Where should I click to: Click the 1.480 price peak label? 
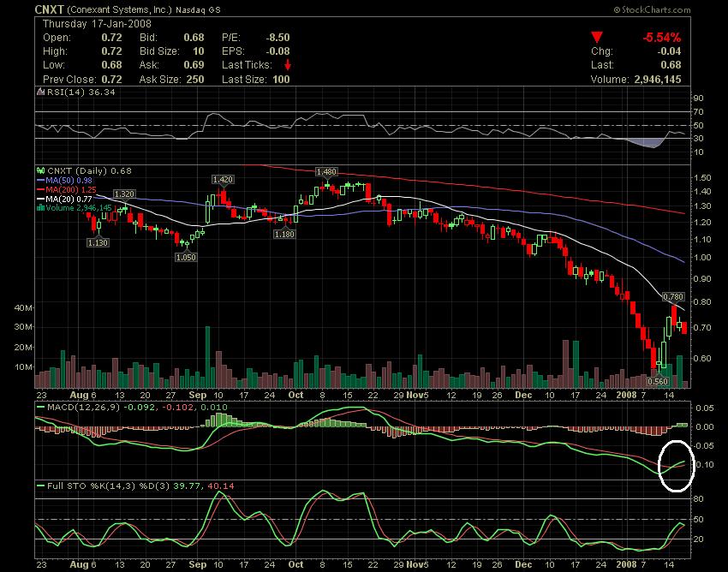326,172
